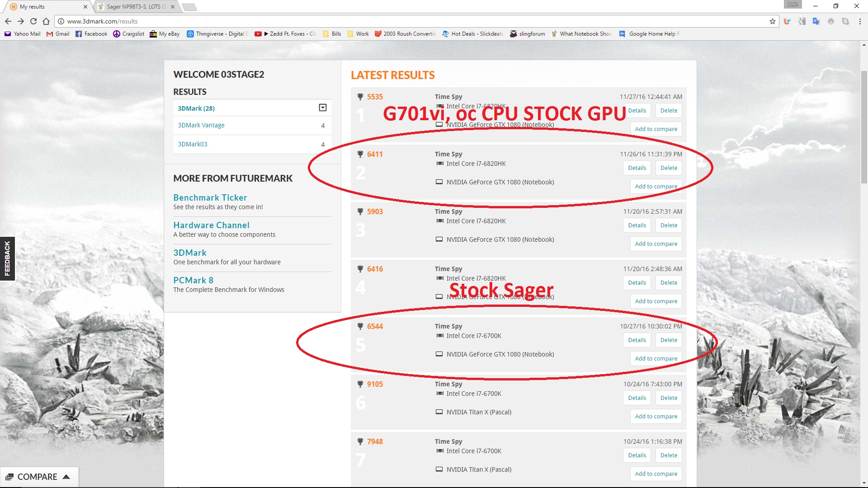Open Google Home Help bookmark
Viewport: 868px width, 488px height.
(x=649, y=34)
